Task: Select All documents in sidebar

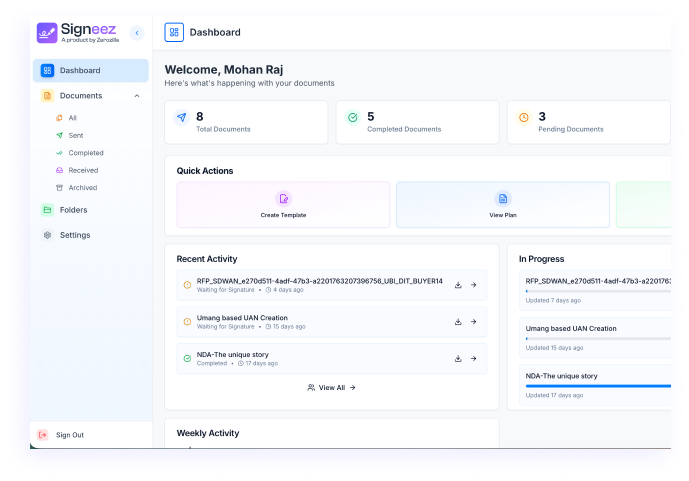Action: coord(72,118)
